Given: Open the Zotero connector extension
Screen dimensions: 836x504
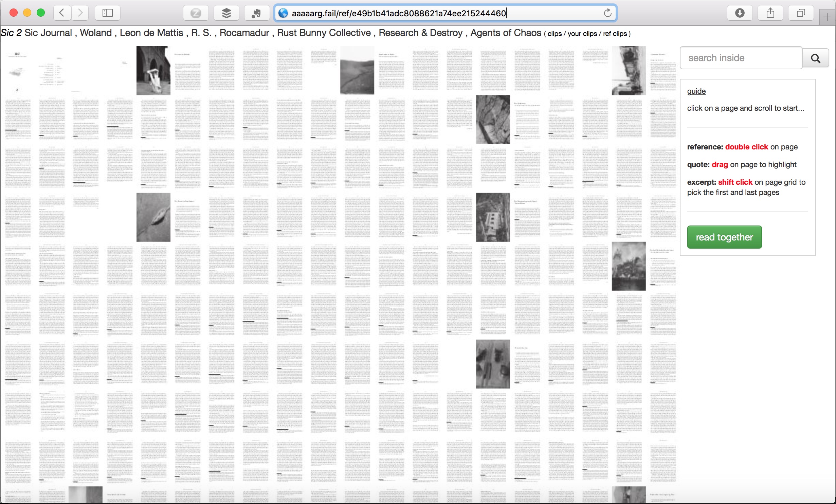Looking at the screenshot, I should [x=196, y=13].
